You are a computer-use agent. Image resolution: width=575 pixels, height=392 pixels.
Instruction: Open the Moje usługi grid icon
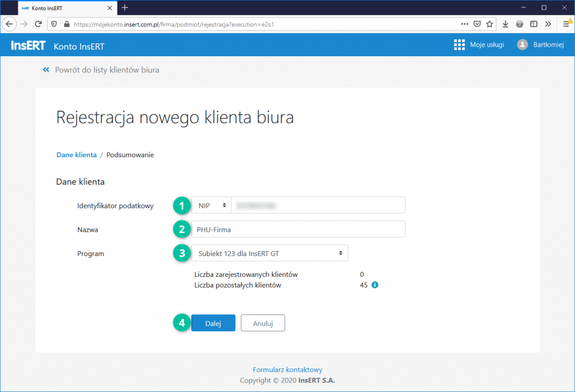[459, 45]
